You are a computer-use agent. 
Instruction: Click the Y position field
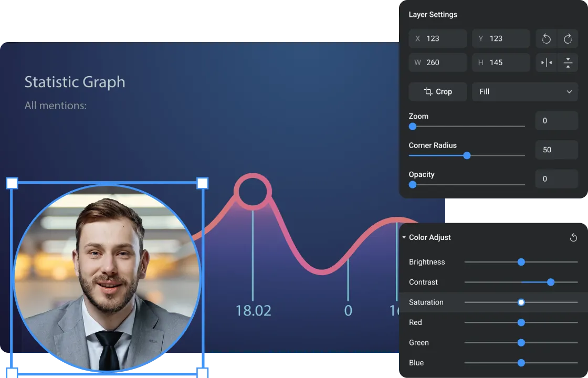(x=501, y=39)
